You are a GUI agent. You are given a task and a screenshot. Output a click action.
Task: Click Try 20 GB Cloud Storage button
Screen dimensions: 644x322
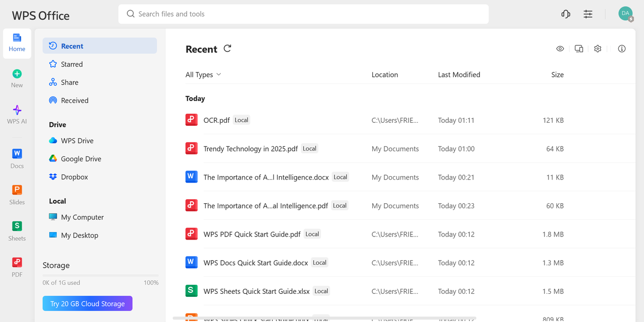point(88,303)
